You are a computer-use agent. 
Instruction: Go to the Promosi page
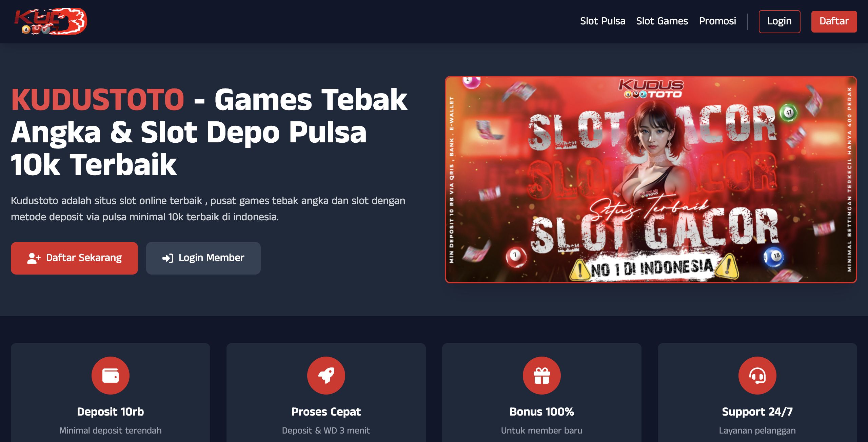[x=717, y=21]
